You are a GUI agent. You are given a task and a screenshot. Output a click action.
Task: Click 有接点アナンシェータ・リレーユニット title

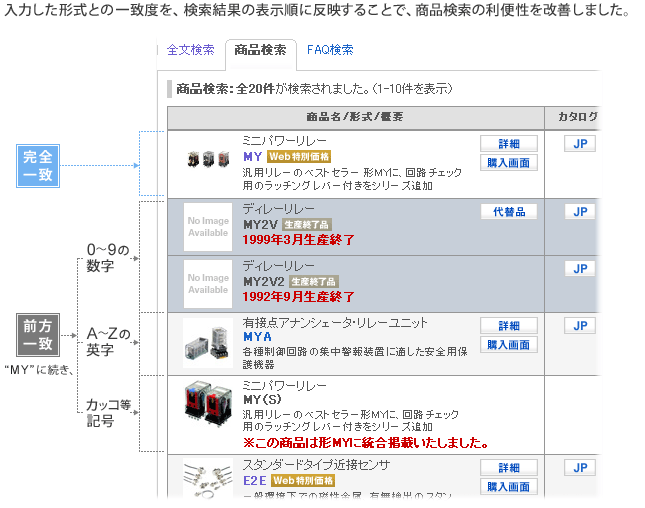coord(335,323)
